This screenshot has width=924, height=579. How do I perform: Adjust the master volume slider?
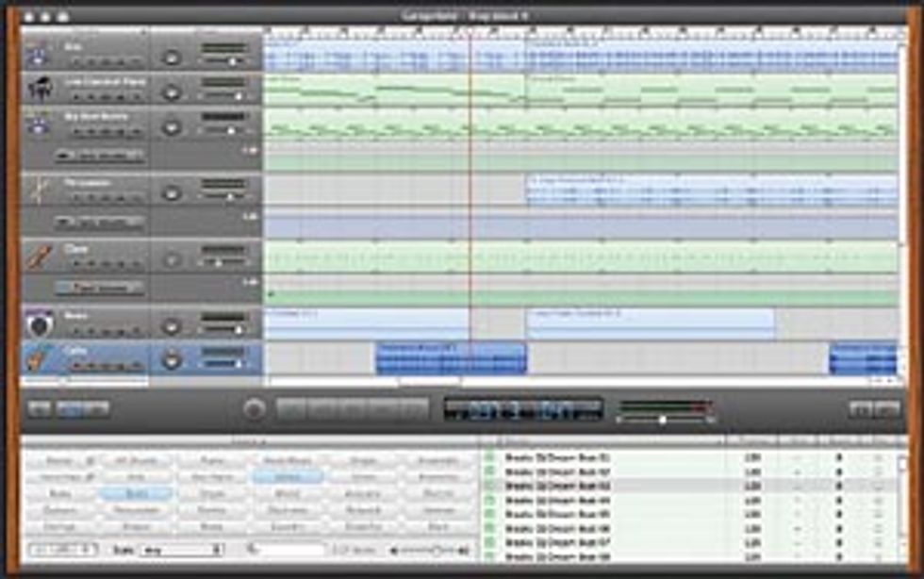[664, 420]
